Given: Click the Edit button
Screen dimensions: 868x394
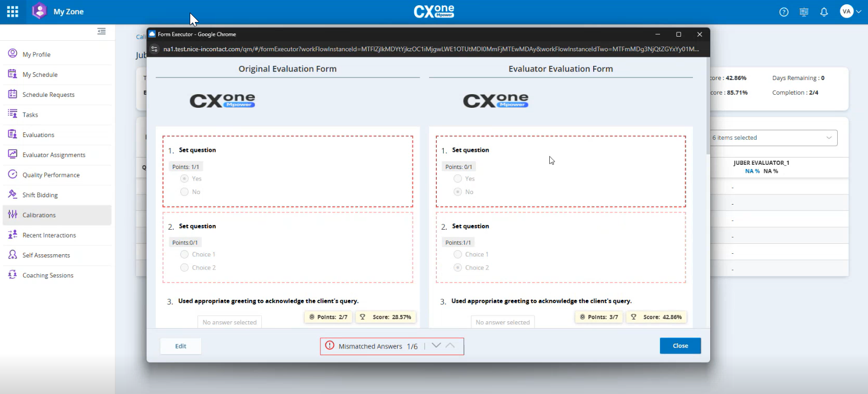Looking at the screenshot, I should 181,346.
